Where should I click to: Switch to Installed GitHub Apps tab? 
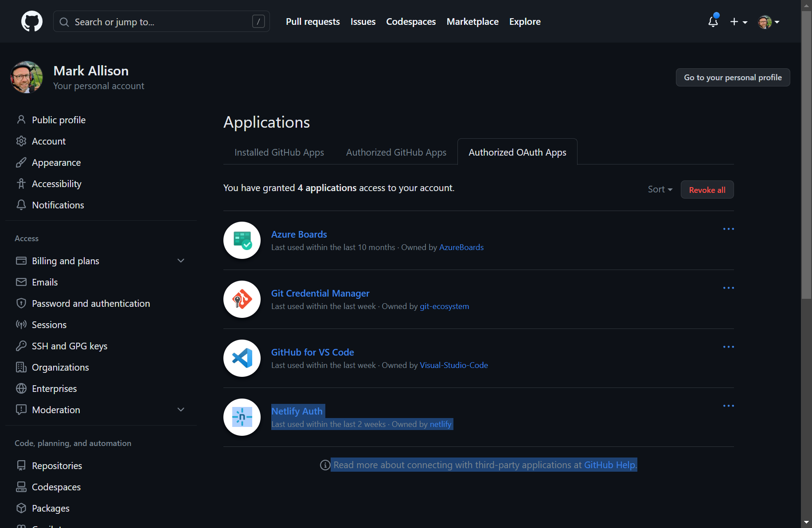[279, 152]
